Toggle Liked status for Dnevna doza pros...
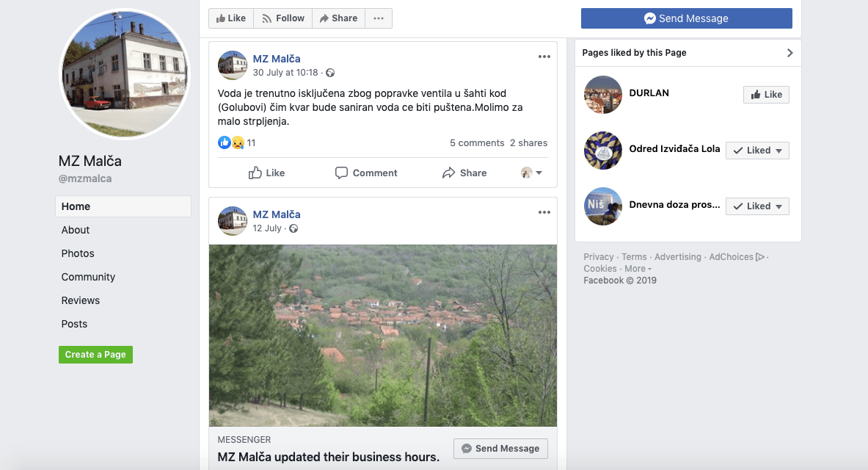Screen dimensions: 868x470 (757, 206)
